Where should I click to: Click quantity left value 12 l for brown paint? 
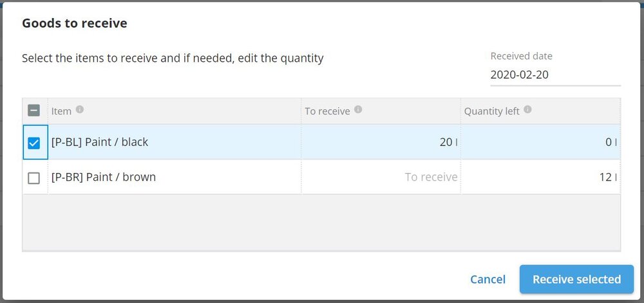coord(608,177)
